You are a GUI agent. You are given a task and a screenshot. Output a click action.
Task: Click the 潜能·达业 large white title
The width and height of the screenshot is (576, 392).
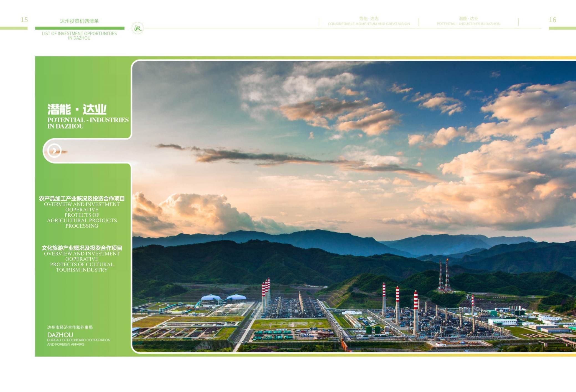77,109
